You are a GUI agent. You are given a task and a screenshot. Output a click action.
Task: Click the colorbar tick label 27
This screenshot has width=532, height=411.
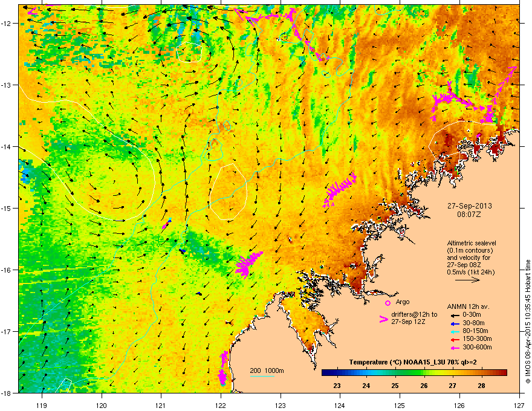click(x=453, y=386)
